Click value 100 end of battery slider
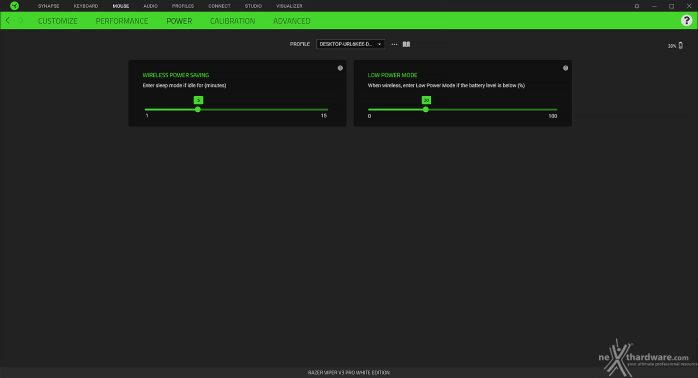Viewport: 698px width, 378px height. point(553,116)
